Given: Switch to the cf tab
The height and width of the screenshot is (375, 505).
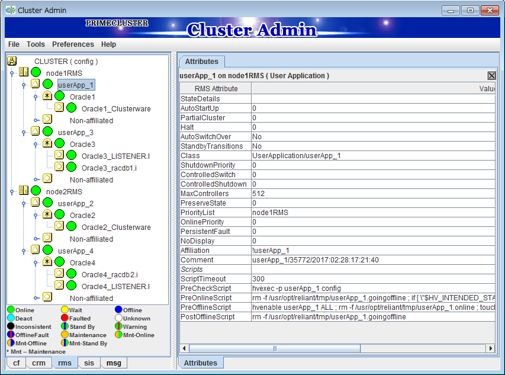Looking at the screenshot, I should click(x=16, y=363).
